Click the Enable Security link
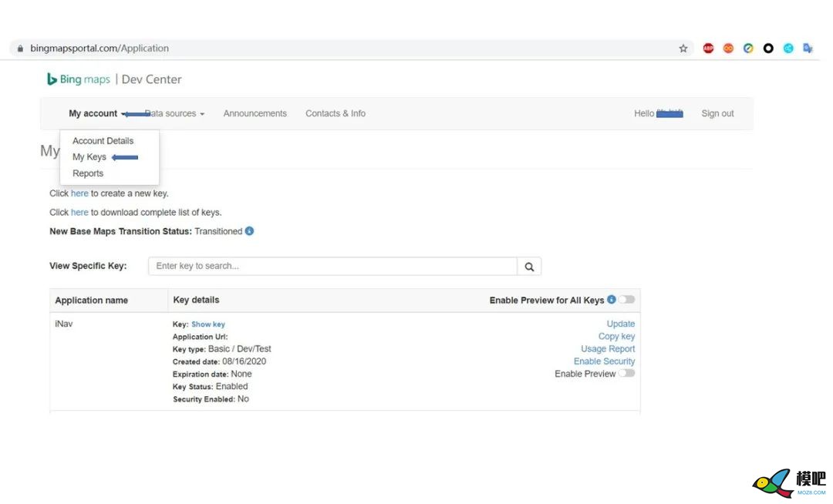Screen dimensions: 833x504 coord(604,361)
